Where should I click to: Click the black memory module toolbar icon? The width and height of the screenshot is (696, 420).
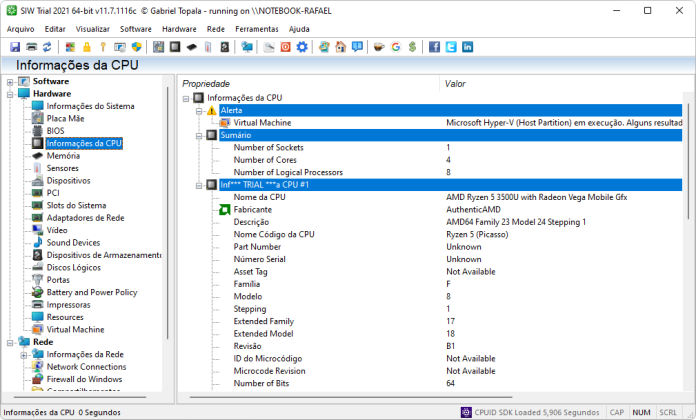191,47
